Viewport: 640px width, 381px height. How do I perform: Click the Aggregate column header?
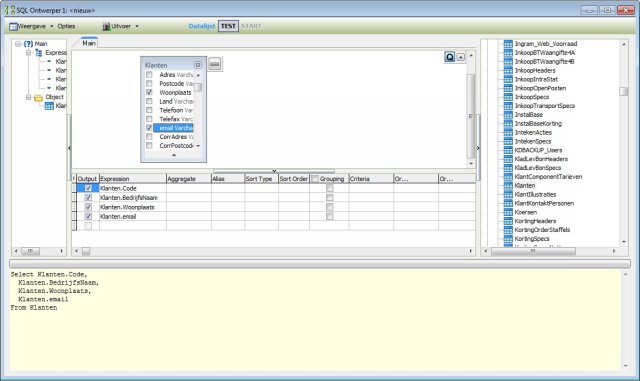pyautogui.click(x=189, y=179)
